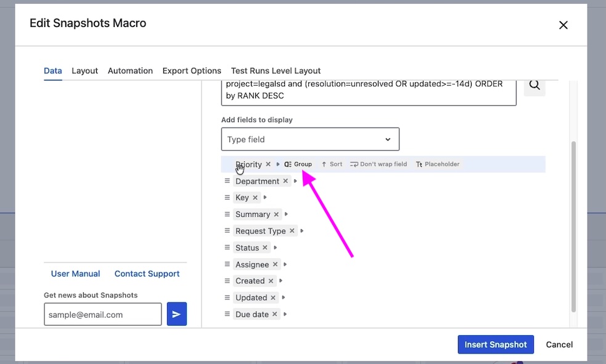Click the Due date drag handle

pos(227,314)
